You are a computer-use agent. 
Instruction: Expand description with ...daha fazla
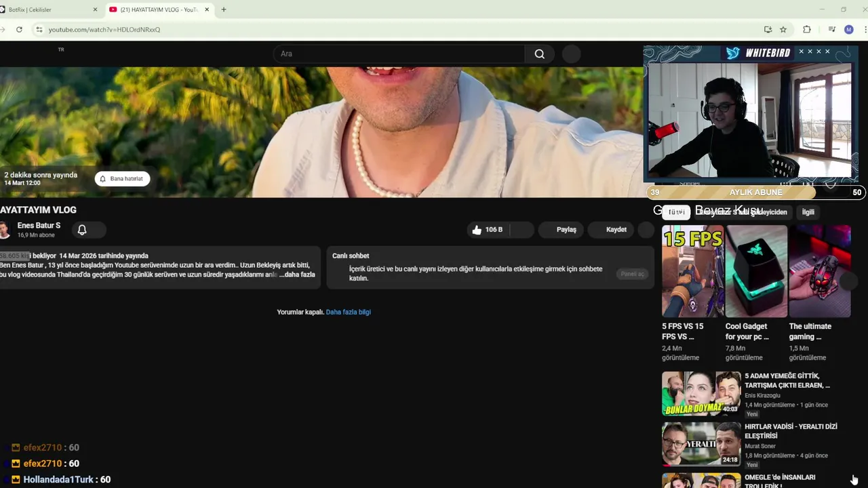pos(297,274)
